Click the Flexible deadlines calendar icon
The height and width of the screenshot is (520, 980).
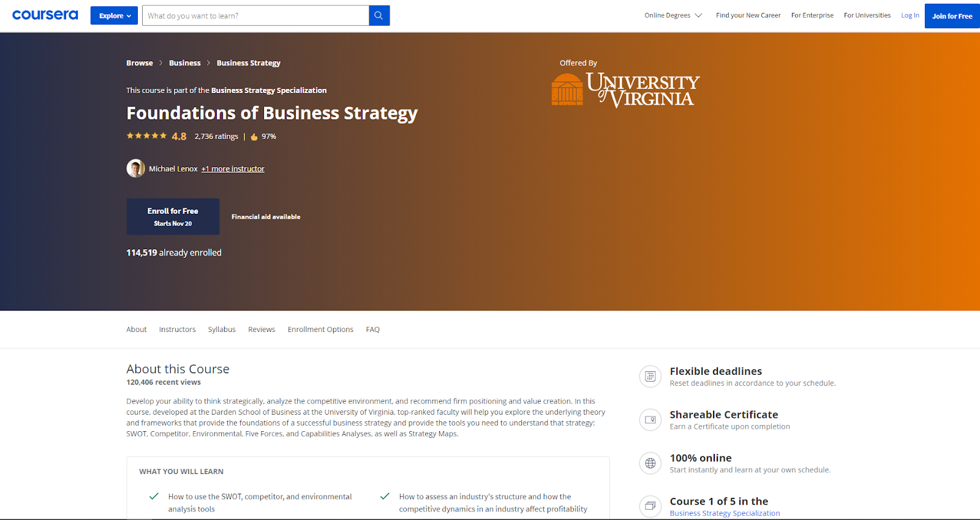(650, 376)
